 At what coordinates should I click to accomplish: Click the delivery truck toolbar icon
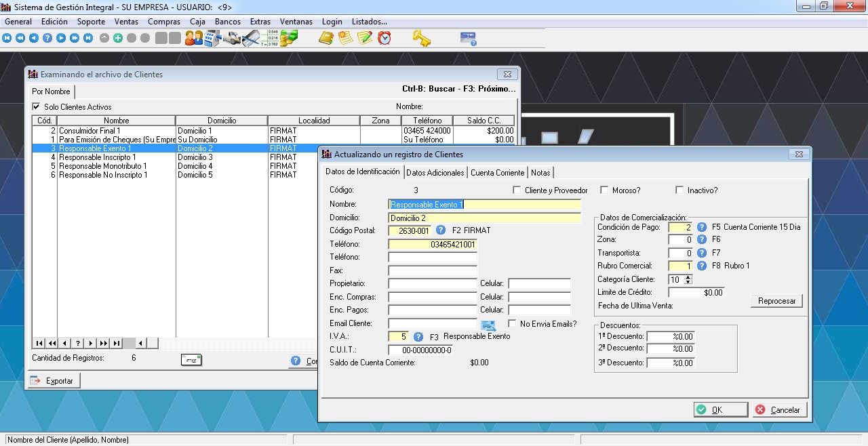pyautogui.click(x=233, y=38)
